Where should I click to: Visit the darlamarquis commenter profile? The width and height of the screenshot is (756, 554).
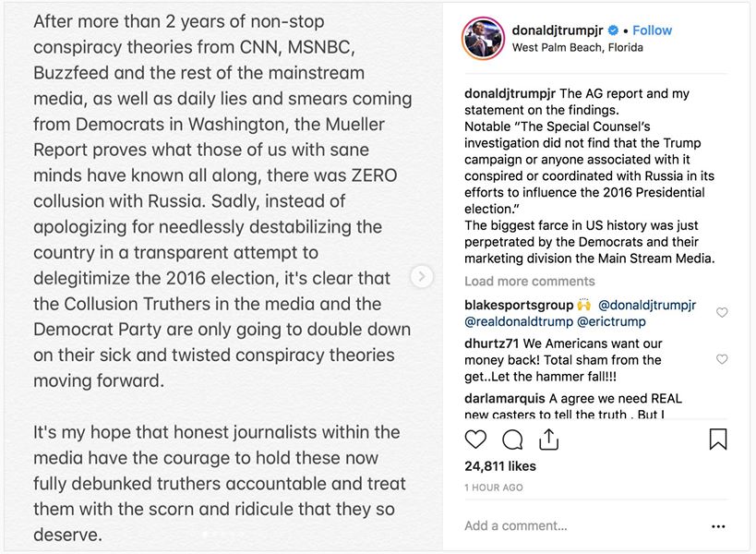pos(505,399)
